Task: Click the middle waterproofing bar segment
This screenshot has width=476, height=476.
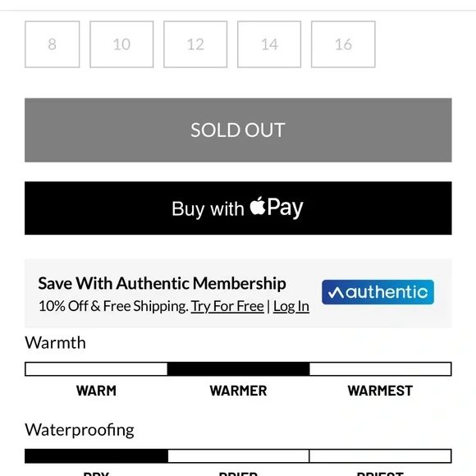Action: coord(238,456)
